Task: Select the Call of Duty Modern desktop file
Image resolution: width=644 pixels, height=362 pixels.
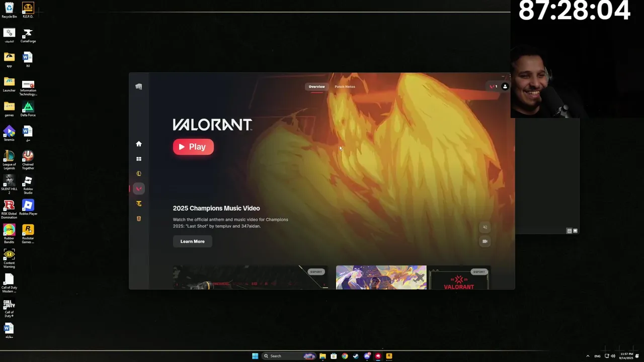Action: click(9, 283)
